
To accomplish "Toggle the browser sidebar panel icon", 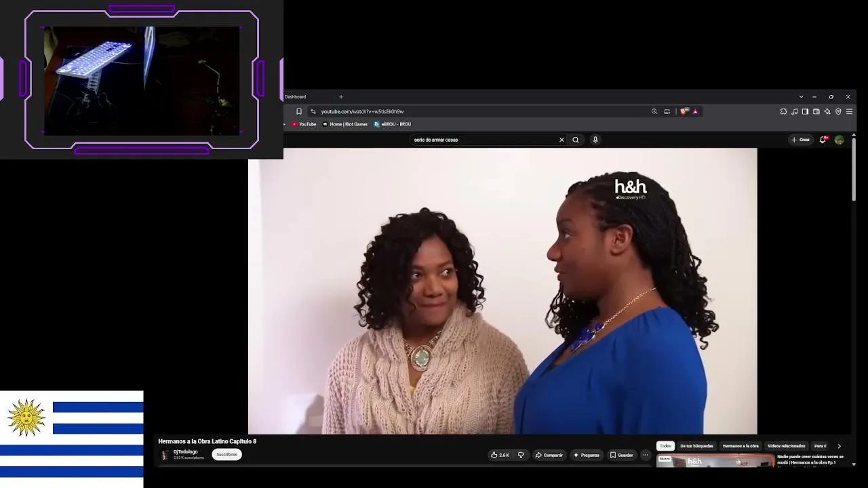I will (x=805, y=111).
